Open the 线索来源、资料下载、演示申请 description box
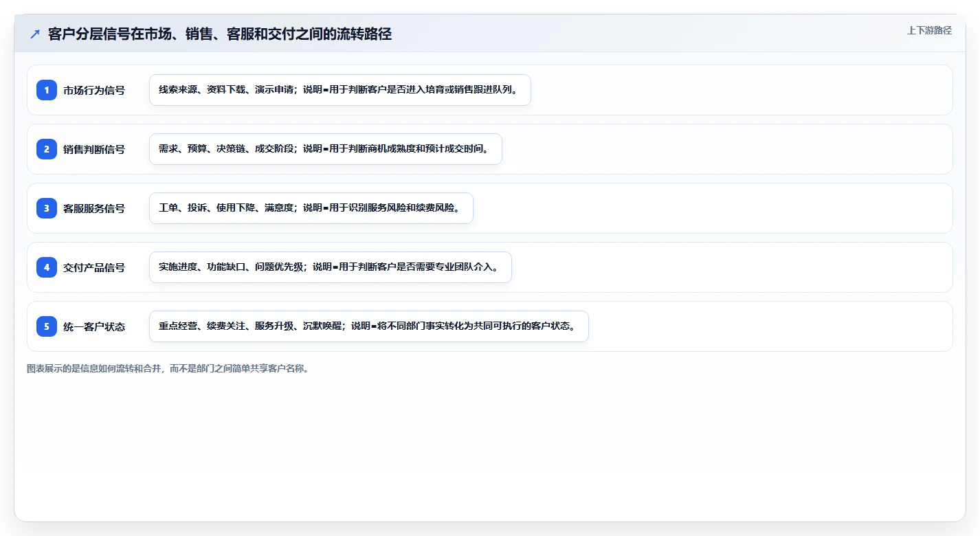 pos(340,90)
